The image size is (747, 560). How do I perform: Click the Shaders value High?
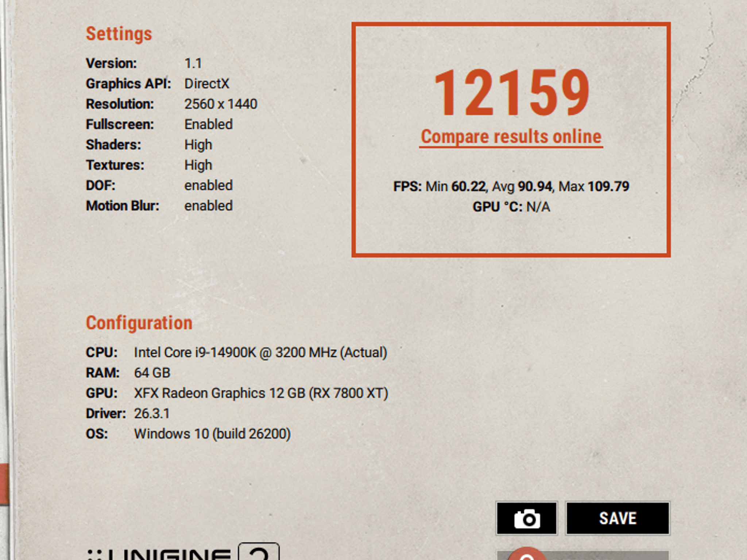coord(198,145)
